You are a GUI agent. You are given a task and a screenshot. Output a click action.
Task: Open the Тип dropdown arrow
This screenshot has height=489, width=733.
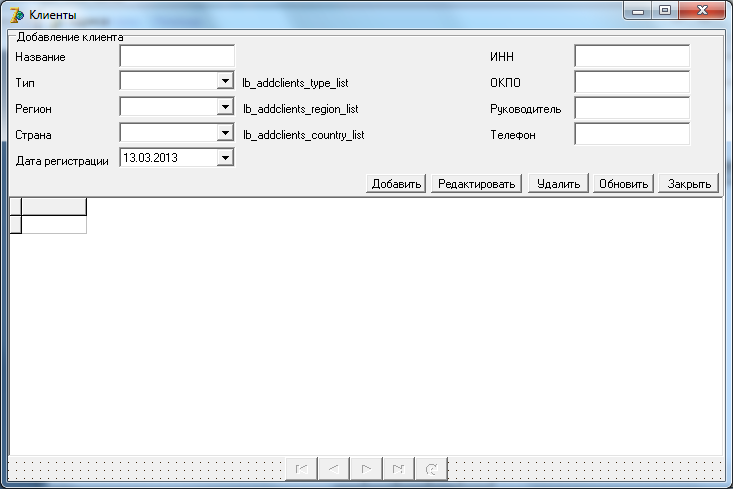[x=225, y=81]
